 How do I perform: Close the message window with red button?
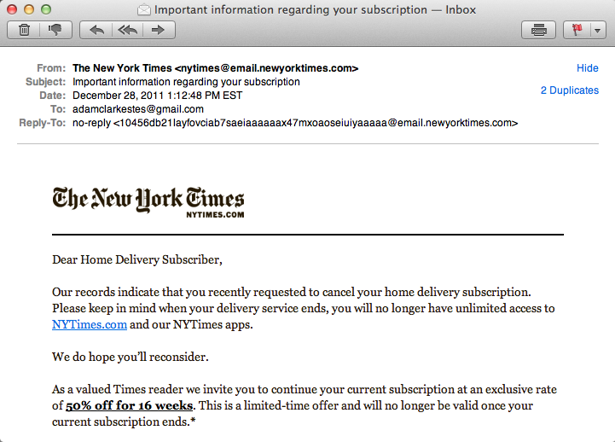click(12, 9)
